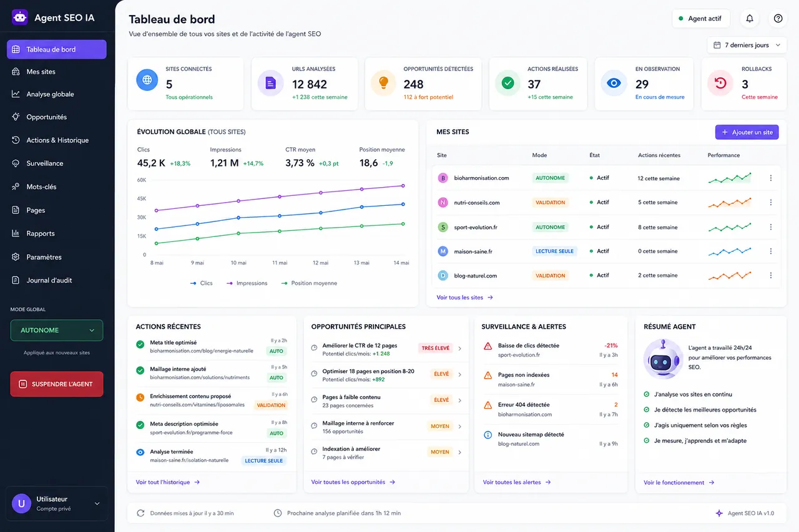Click the M avatar for maison-saine.fr
799x532 pixels.
click(x=443, y=251)
